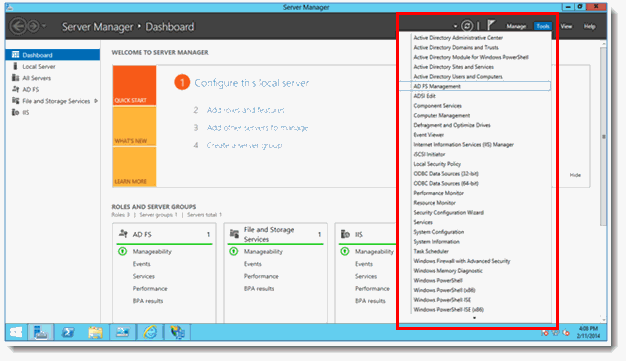Click the Dashboard sidebar icon

(16, 54)
